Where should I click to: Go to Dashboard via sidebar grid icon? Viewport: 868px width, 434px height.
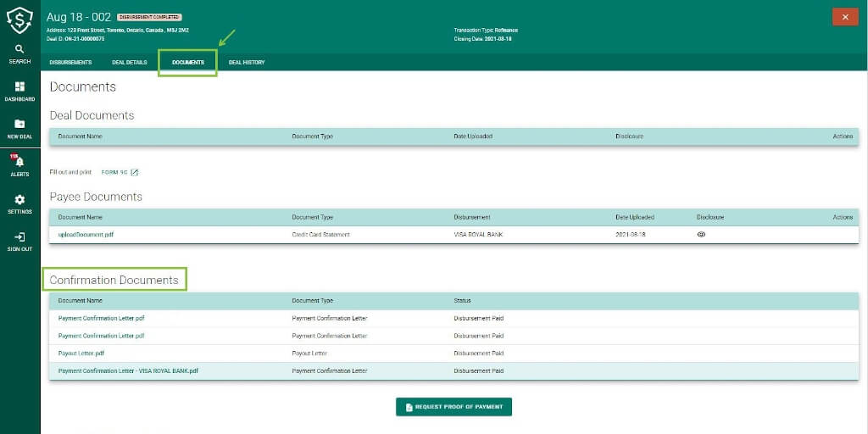[x=19, y=86]
